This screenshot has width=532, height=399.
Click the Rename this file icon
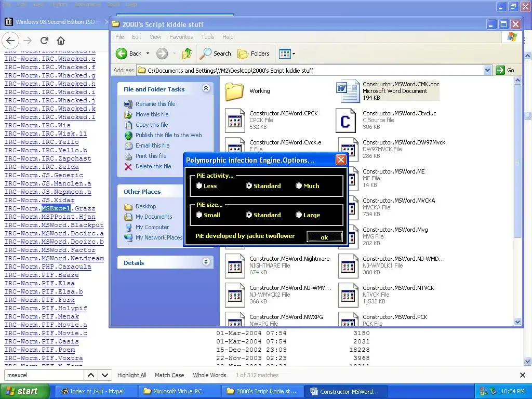tap(128, 104)
